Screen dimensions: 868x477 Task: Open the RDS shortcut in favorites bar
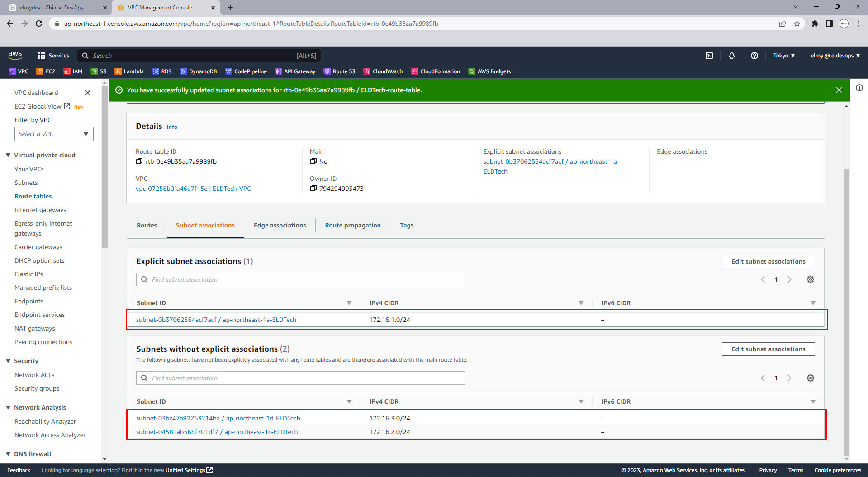tap(162, 71)
